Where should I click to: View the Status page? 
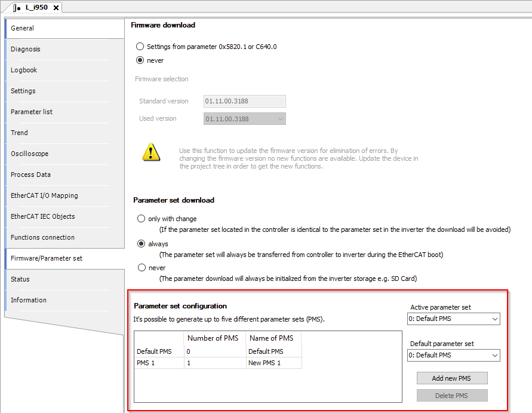click(x=20, y=279)
